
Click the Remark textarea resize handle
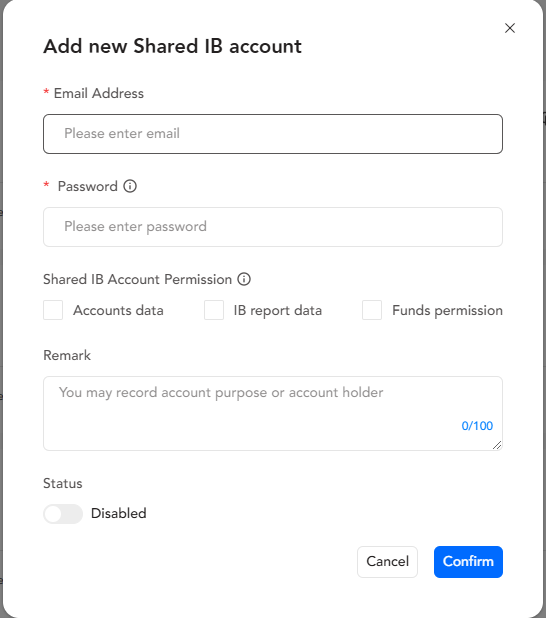[497, 445]
